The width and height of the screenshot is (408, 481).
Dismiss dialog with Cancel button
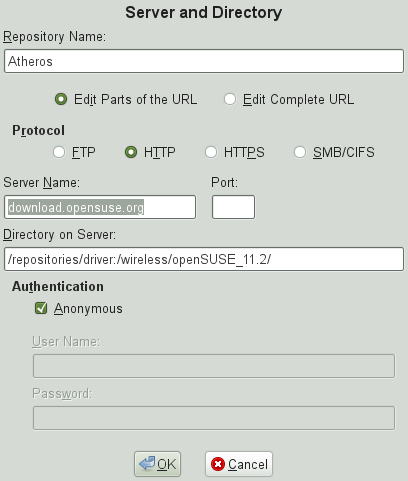point(239,464)
